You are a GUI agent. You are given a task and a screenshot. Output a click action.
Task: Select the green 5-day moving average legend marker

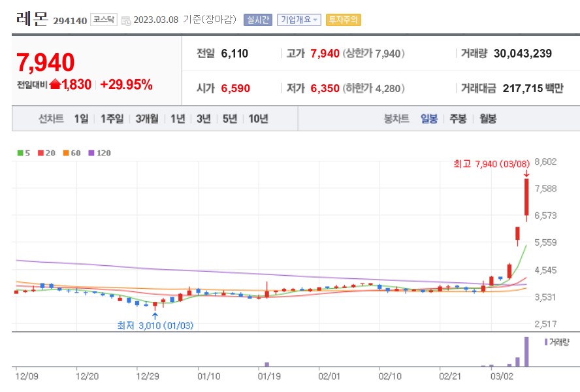click(x=21, y=152)
